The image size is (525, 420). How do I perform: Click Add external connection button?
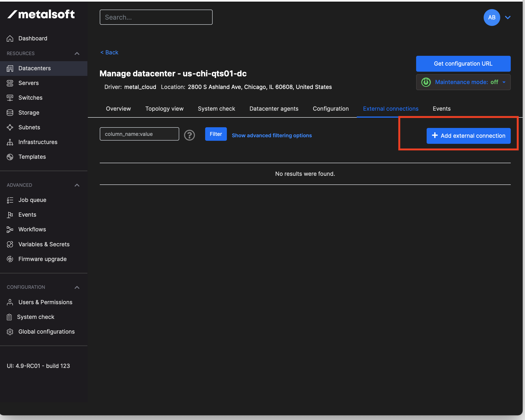468,136
